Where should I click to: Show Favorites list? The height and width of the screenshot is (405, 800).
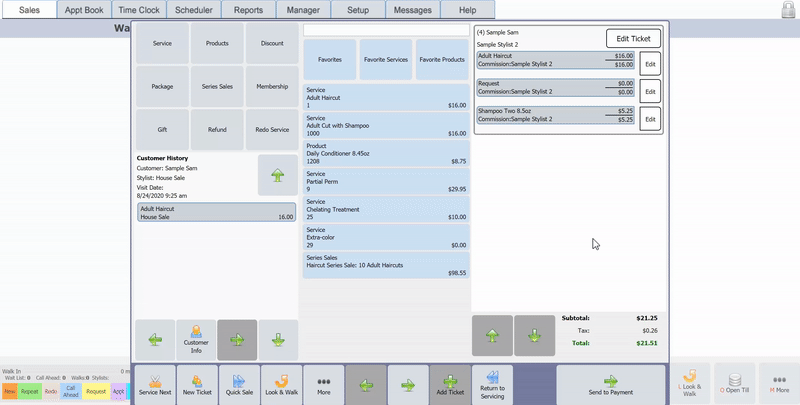330,60
